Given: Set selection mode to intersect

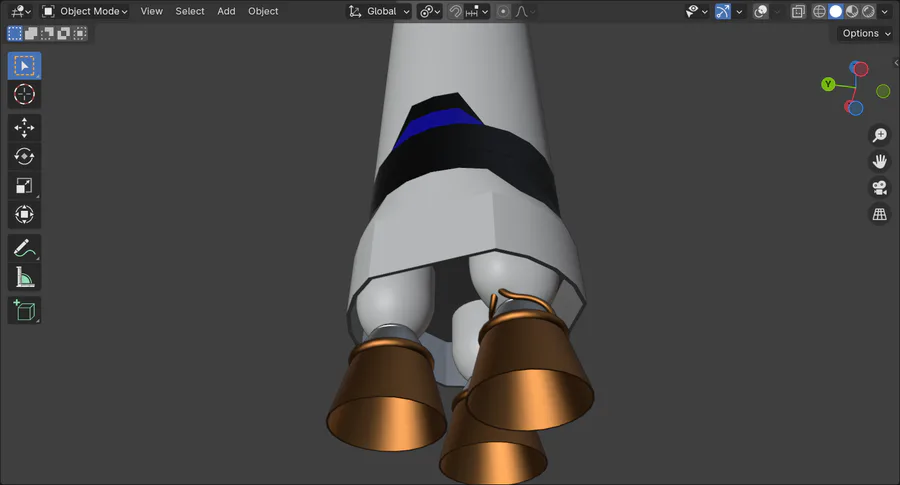Looking at the screenshot, I should (x=80, y=33).
